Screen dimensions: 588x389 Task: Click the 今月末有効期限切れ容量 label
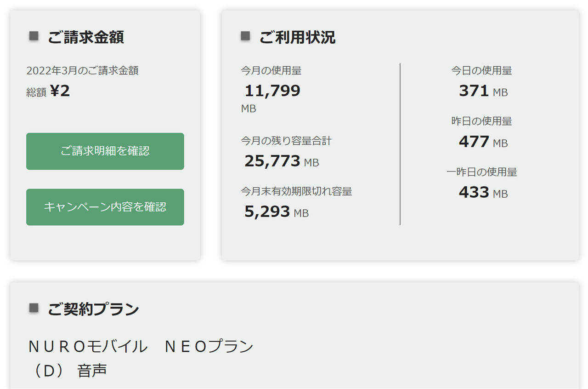pyautogui.click(x=296, y=191)
